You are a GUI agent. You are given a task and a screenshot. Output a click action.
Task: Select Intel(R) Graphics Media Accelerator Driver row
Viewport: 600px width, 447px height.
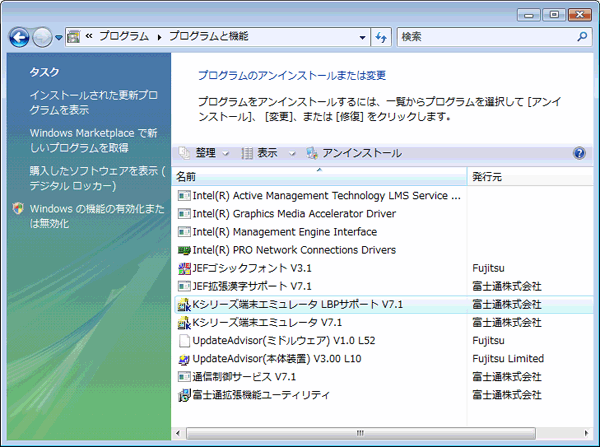(383, 214)
